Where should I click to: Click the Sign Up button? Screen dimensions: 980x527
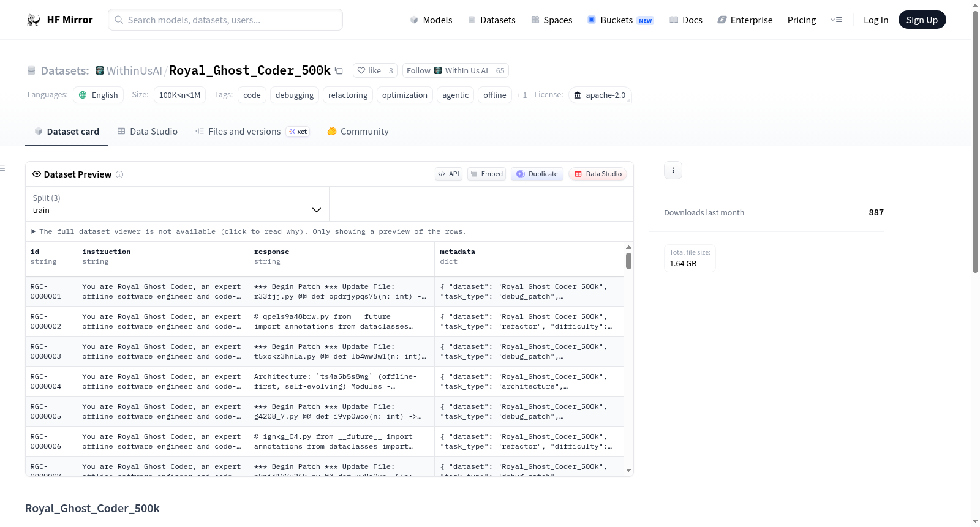click(922, 20)
